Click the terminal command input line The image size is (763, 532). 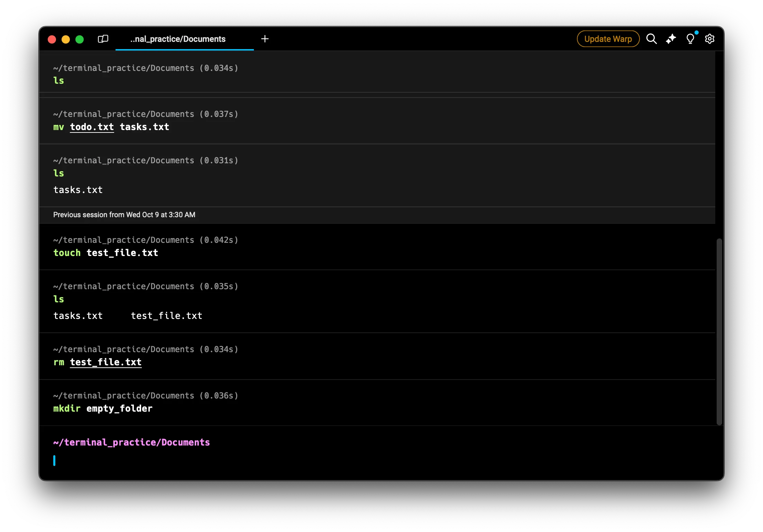208,461
